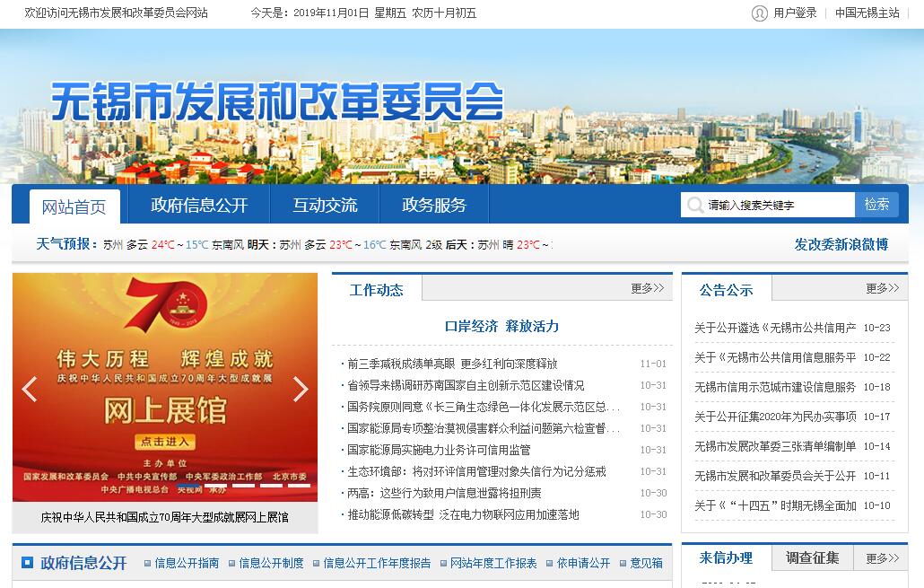924x588 pixels.
Task: Click square icon beside 政府信息公开 section heading
Action: [x=26, y=564]
